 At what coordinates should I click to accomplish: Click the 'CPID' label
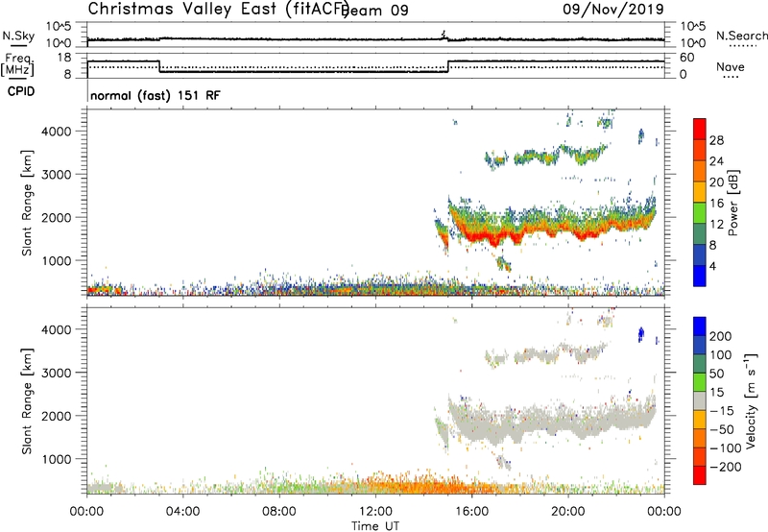[21, 91]
